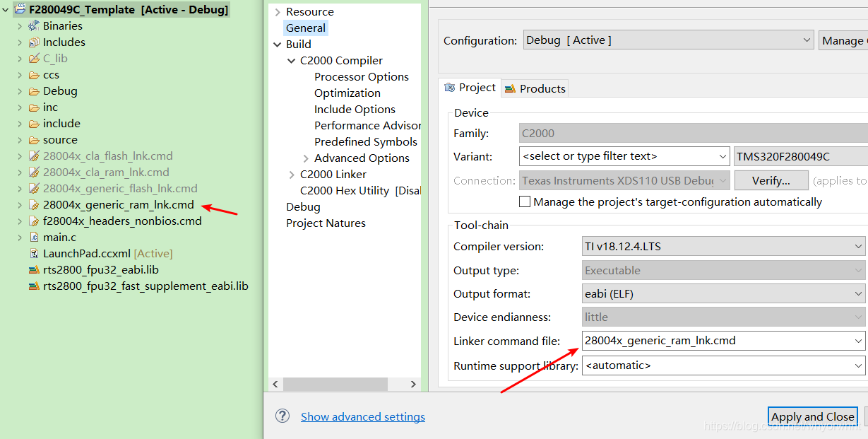Viewport: 868px width, 439px height.
Task: Switch to the Products tab
Action: click(535, 88)
